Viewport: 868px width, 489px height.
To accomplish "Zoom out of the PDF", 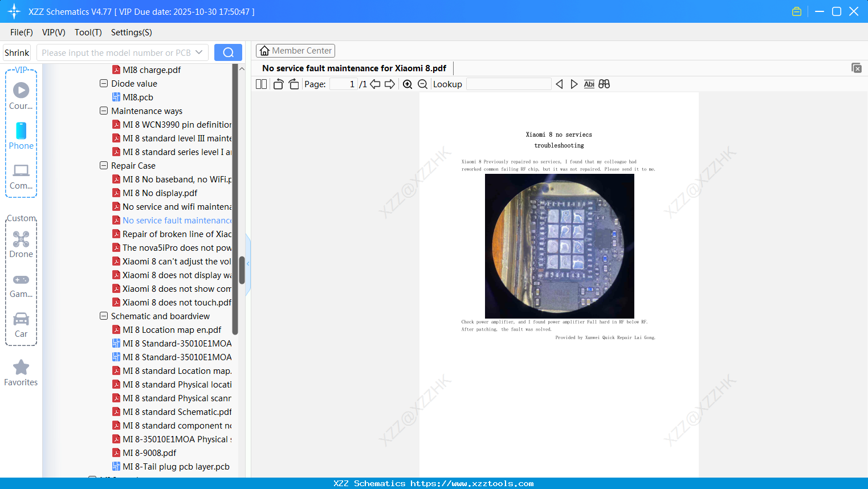I will tap(422, 84).
